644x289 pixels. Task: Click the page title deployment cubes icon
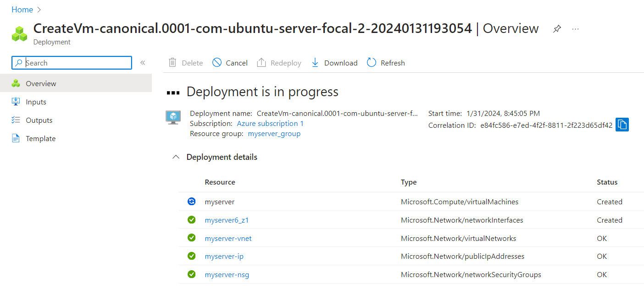click(x=20, y=33)
